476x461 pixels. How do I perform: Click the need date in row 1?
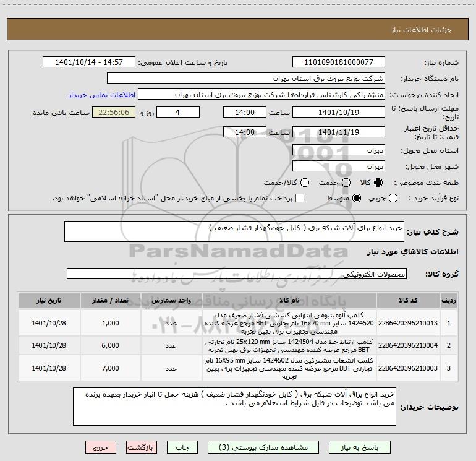click(x=49, y=323)
